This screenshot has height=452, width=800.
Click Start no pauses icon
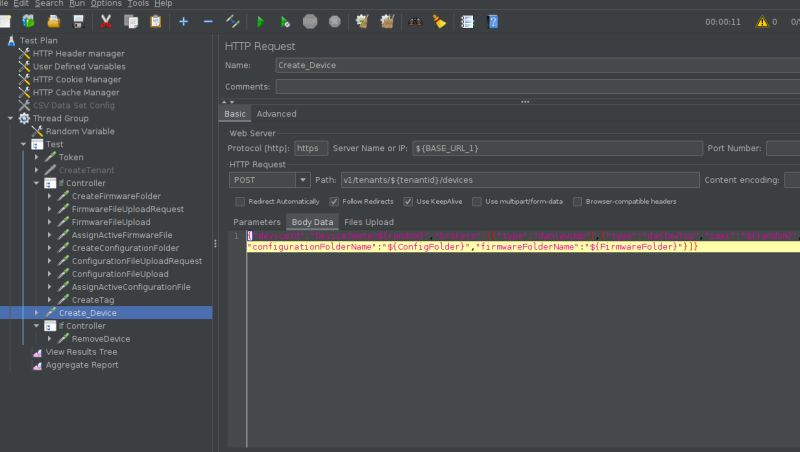[x=285, y=21]
